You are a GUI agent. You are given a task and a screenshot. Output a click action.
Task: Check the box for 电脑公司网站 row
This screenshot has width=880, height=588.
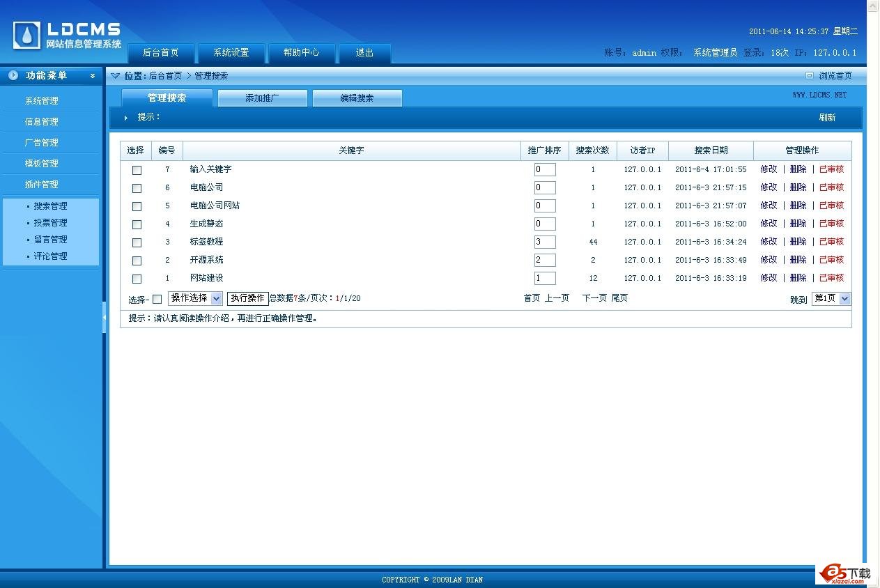click(x=137, y=206)
